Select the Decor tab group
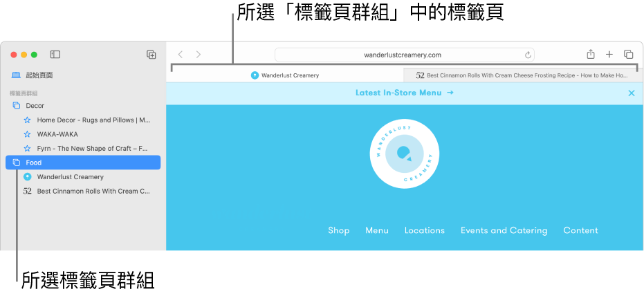Image resolution: width=644 pixels, height=296 pixels. (x=82, y=106)
